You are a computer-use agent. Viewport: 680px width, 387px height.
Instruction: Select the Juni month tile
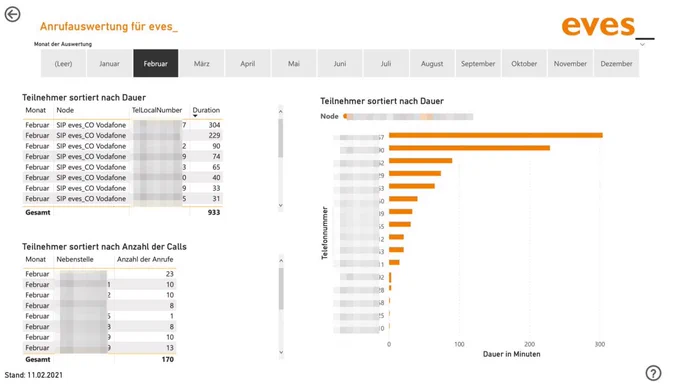click(x=340, y=63)
